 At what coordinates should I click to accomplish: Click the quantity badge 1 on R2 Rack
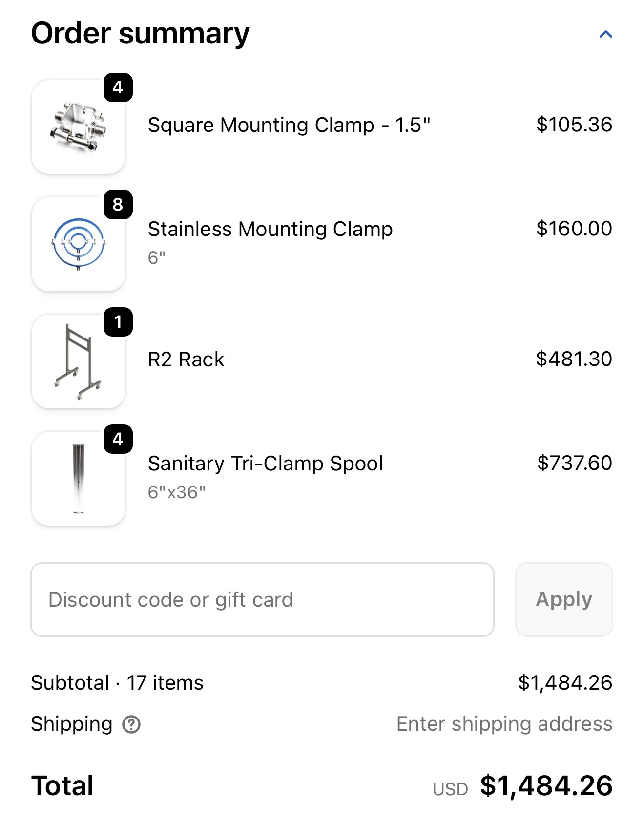click(x=118, y=322)
